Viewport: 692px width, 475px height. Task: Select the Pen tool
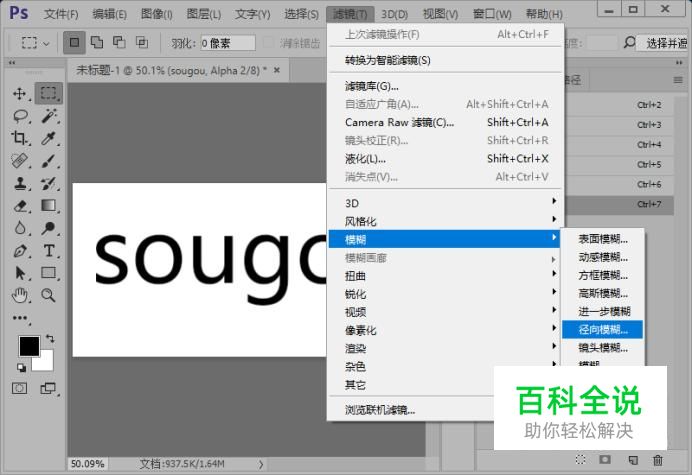(x=20, y=251)
